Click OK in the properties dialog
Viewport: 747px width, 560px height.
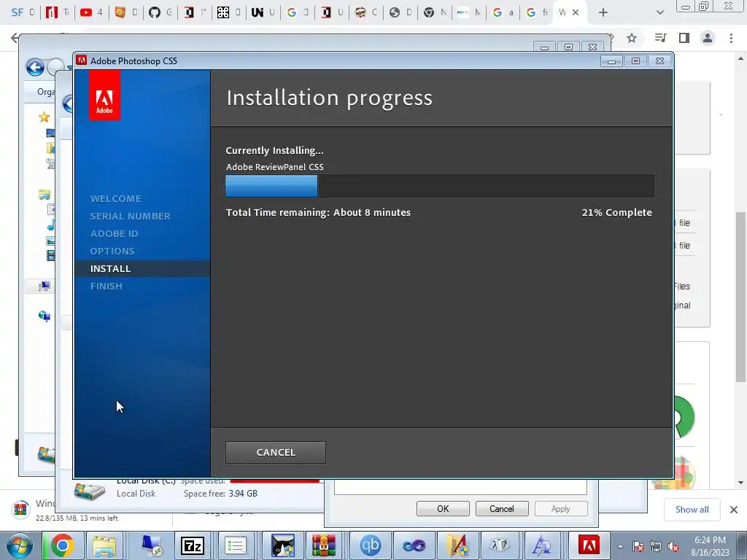(443, 508)
